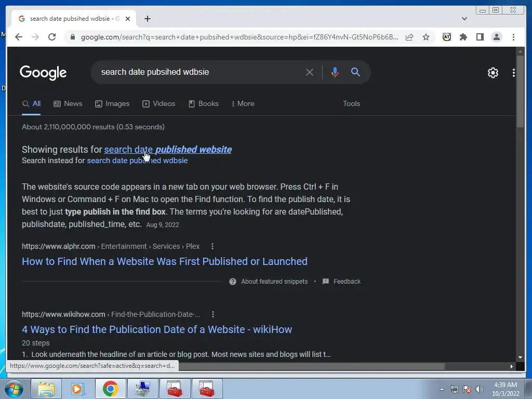Viewport: 532px width, 399px height.
Task: Close the search results tab
Action: (128, 19)
